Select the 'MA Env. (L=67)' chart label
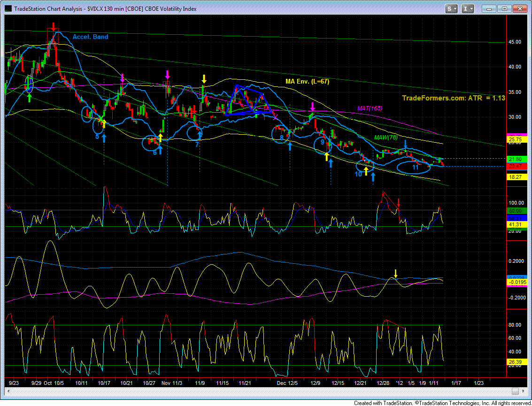Viewport: 532px width, 406px height. click(x=307, y=81)
